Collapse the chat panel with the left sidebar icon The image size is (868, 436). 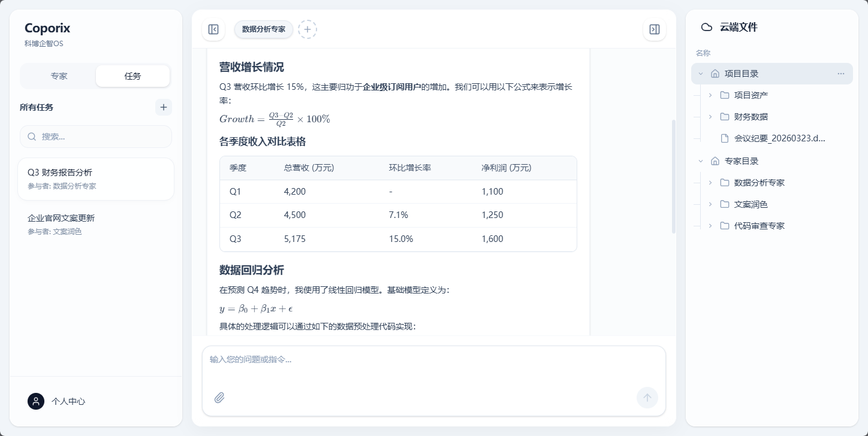[213, 29]
